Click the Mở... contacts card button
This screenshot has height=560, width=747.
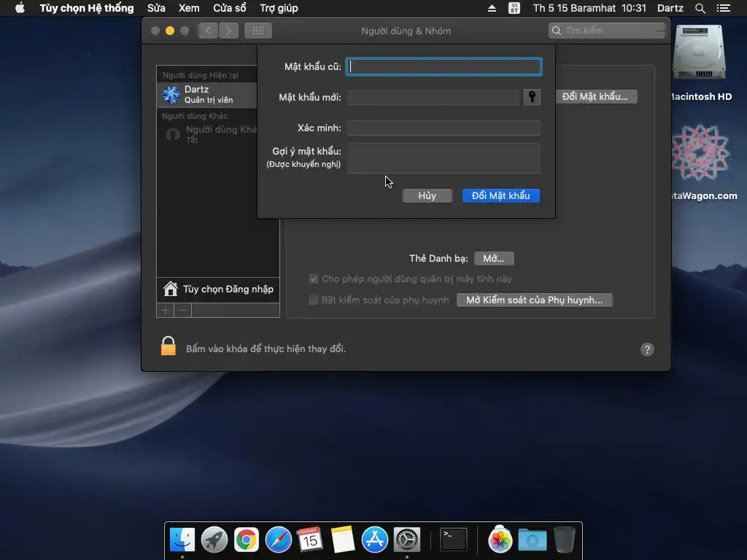[x=494, y=259]
